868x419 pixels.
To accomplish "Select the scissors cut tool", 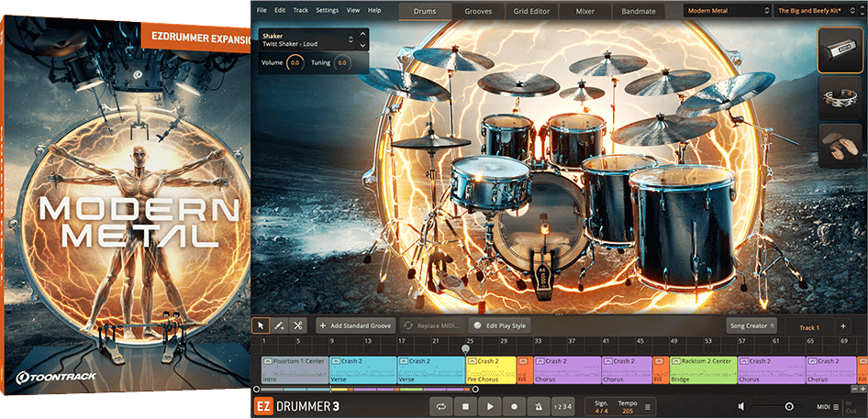I will pos(298,326).
